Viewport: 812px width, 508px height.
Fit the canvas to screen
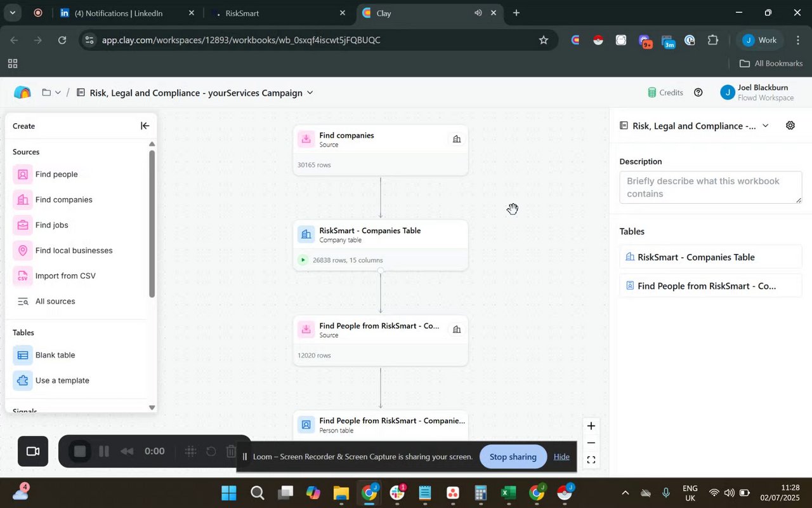pyautogui.click(x=591, y=460)
